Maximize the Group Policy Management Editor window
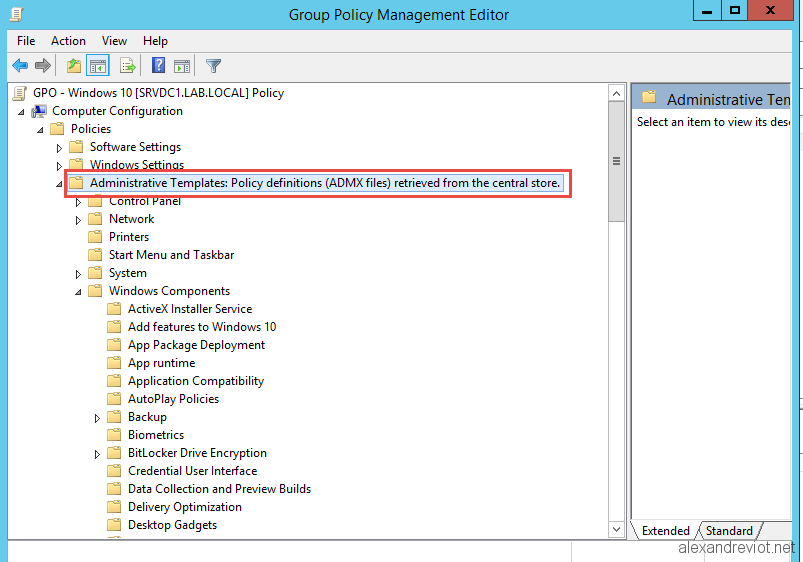 tap(735, 11)
